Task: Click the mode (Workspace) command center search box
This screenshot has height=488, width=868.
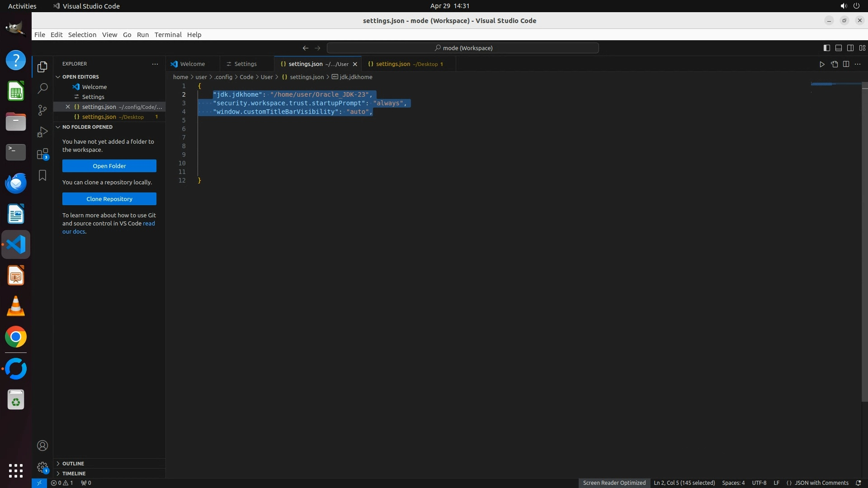Action: [463, 48]
